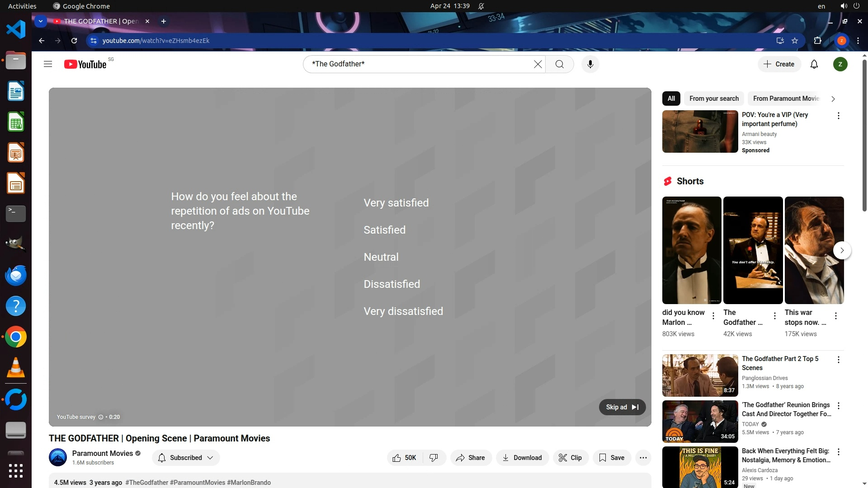The image size is (868, 488).
Task: Bookmark this page with the star icon
Action: tap(795, 41)
